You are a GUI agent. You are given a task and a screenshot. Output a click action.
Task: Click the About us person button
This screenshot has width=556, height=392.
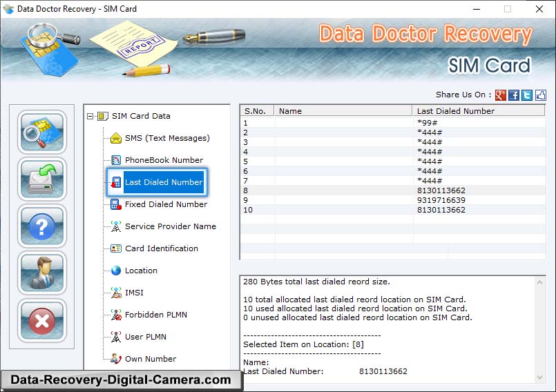pos(42,273)
